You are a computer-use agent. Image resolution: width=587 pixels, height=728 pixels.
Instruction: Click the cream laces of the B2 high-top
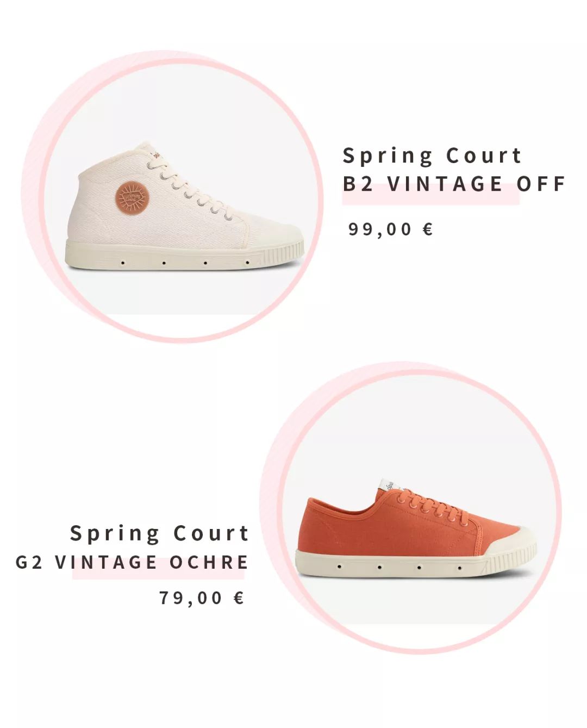[x=190, y=188]
